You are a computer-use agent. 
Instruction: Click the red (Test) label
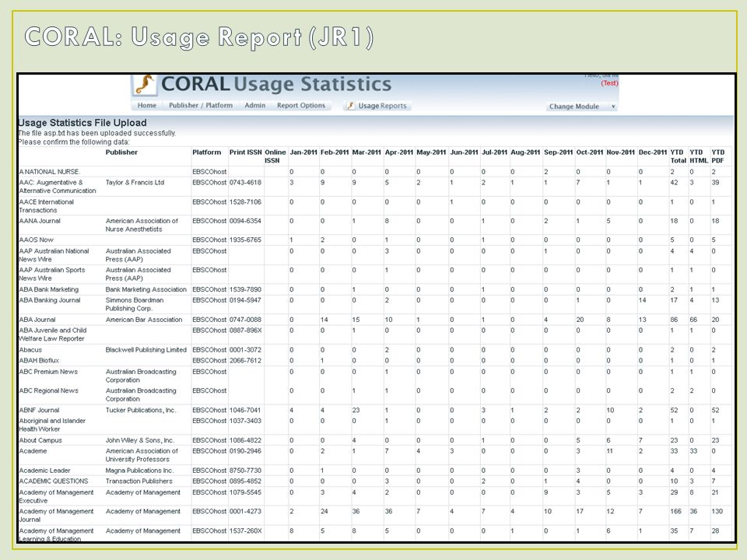coord(609,83)
